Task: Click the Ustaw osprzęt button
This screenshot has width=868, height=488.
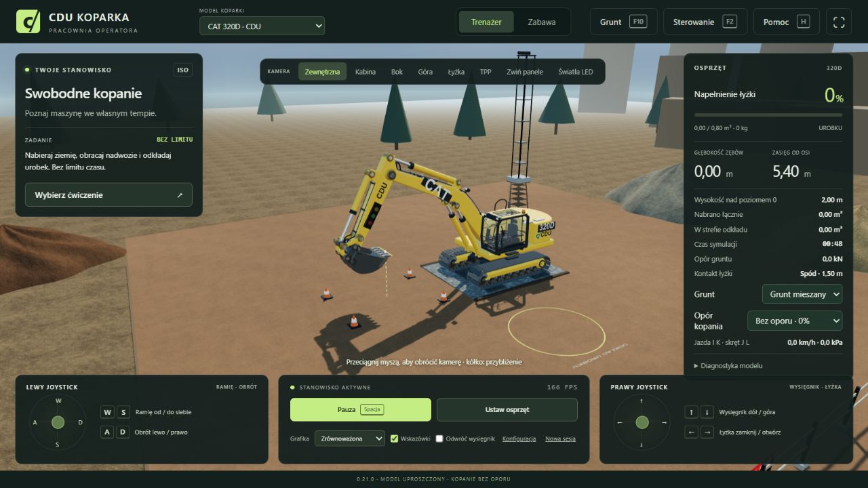Action: coord(507,409)
